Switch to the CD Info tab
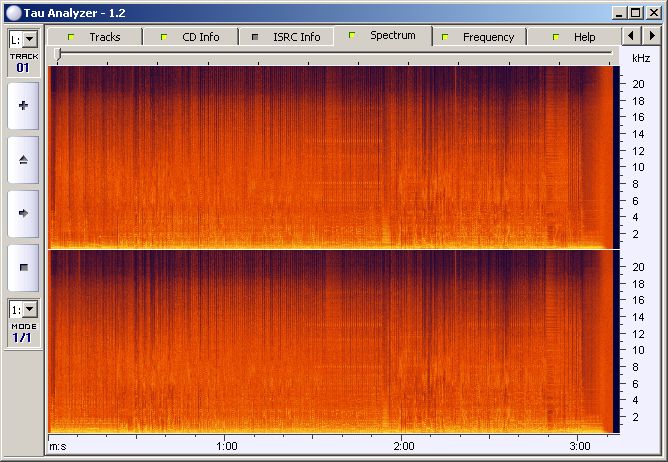Image resolution: width=668 pixels, height=462 pixels. pyautogui.click(x=190, y=37)
